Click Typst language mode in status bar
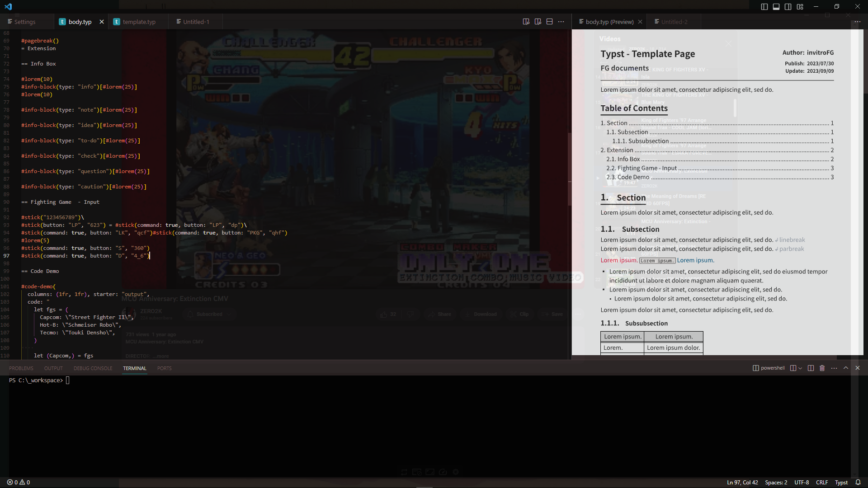The image size is (868, 488). pos(841,482)
